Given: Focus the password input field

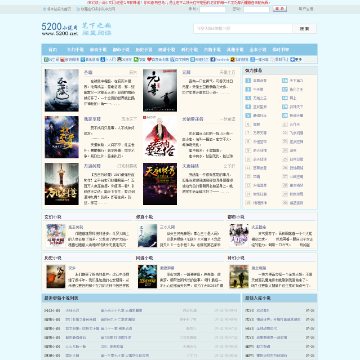Looking at the screenshot, I should pos(256,9).
